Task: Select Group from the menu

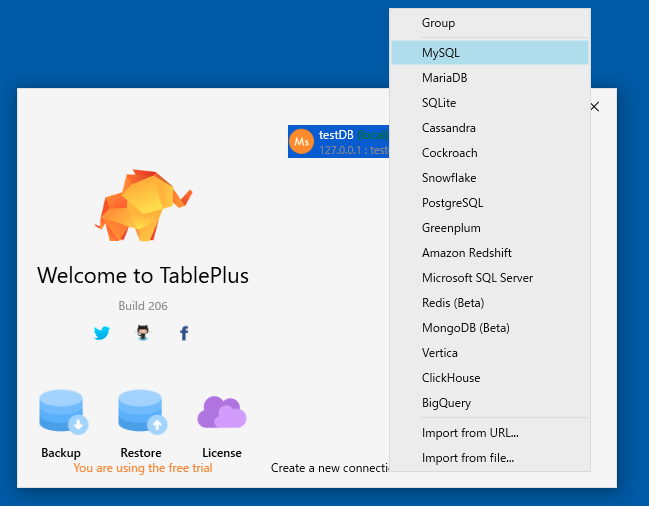Action: point(490,23)
